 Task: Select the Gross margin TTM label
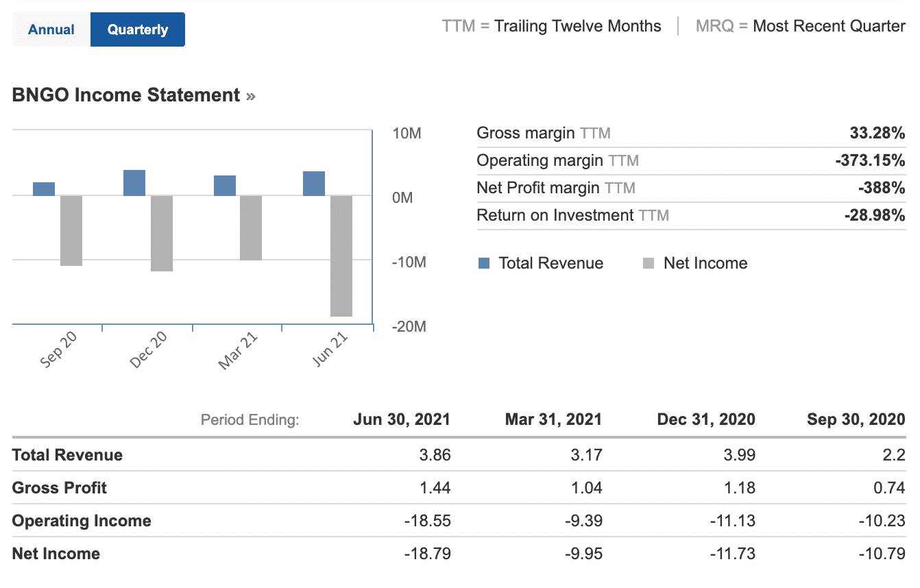pyautogui.click(x=544, y=133)
